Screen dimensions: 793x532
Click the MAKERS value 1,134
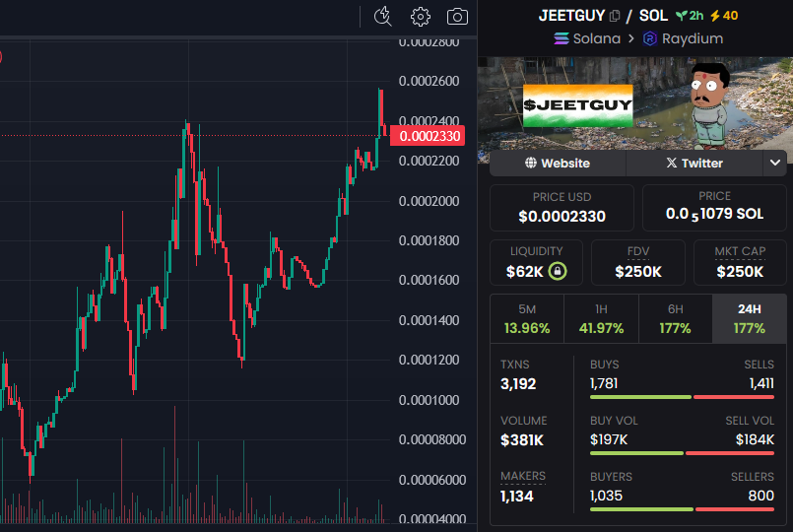pyautogui.click(x=516, y=497)
